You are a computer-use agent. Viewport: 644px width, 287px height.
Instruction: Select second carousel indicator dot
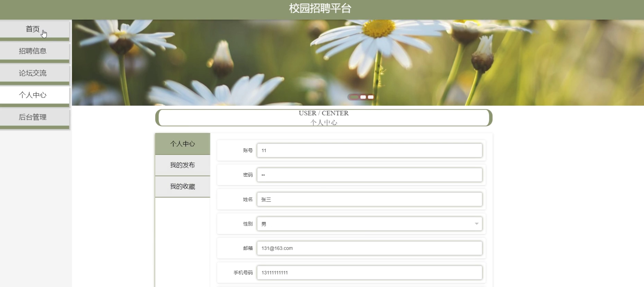point(363,97)
